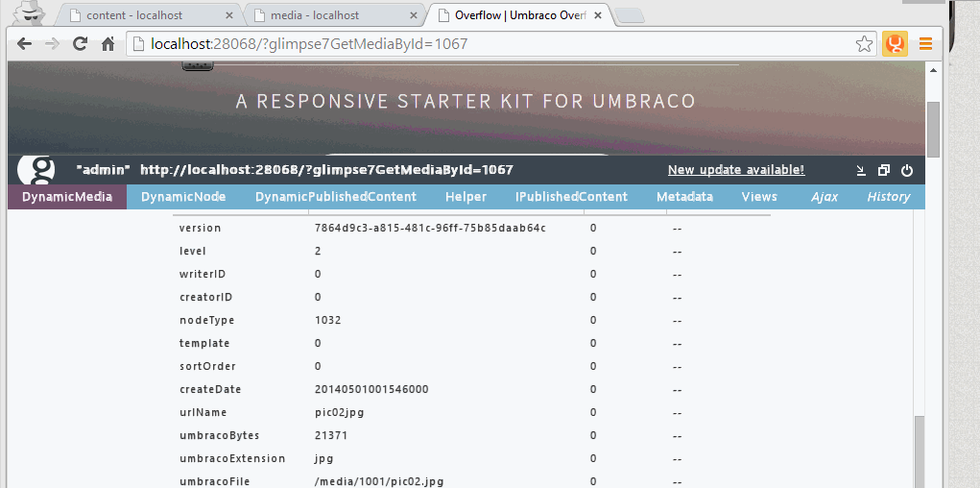Reload the page with the refresh icon
The height and width of the screenshot is (488, 980).
pos(80,44)
